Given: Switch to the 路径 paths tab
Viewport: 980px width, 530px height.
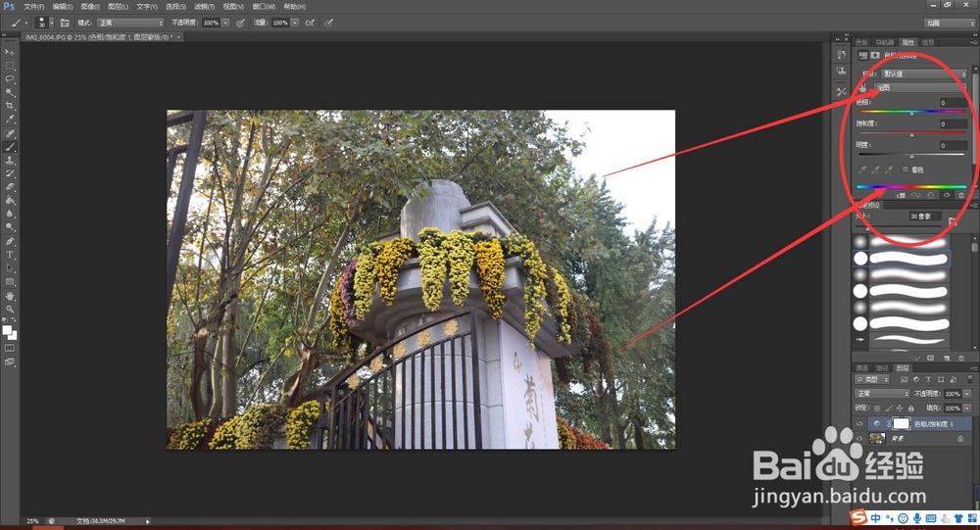Looking at the screenshot, I should 882,368.
